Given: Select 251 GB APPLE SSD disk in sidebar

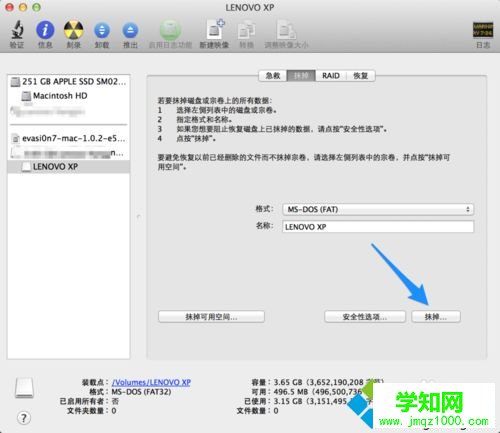Looking at the screenshot, I should click(x=68, y=82).
